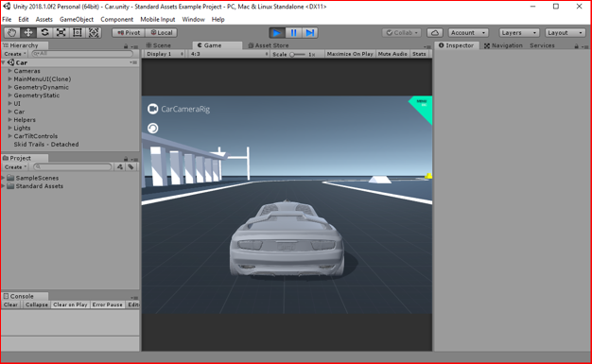Click the reset car icon in game
The image size is (592, 364).
[152, 129]
